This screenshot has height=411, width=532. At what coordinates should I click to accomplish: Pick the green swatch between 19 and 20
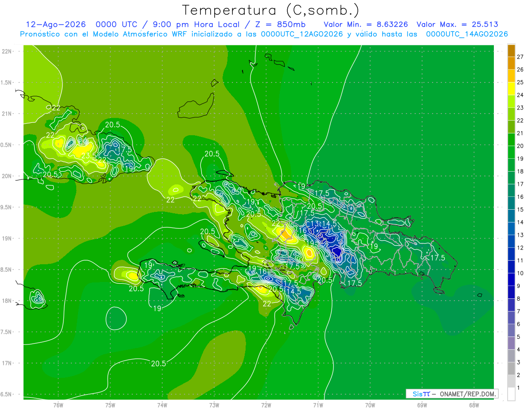511,153
